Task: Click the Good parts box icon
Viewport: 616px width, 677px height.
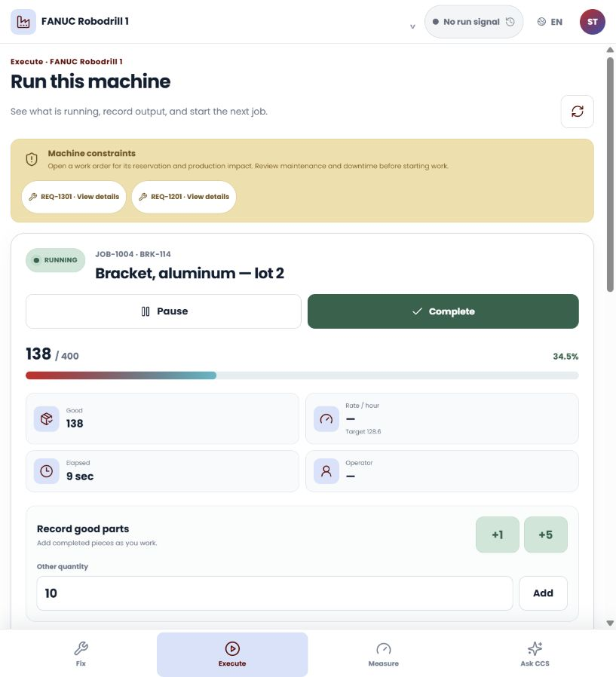Action: pyautogui.click(x=47, y=419)
